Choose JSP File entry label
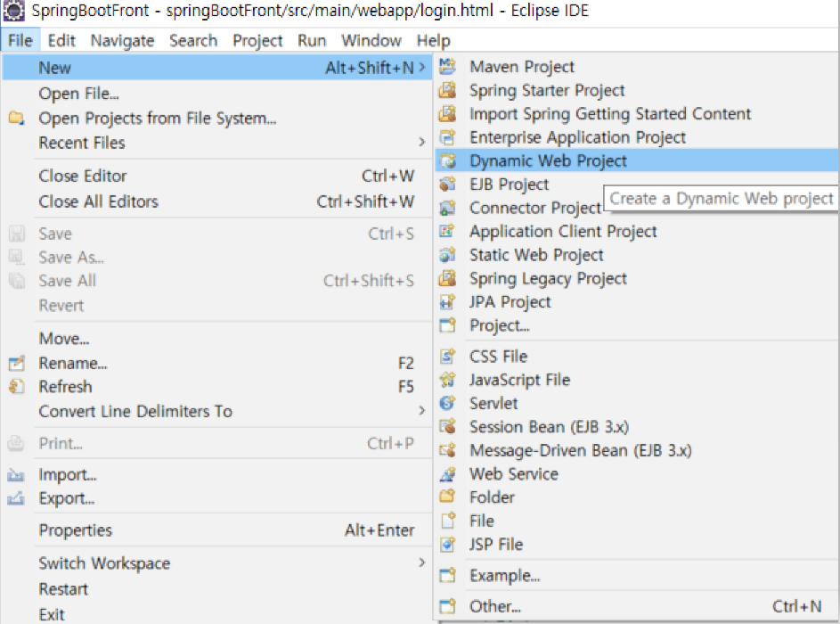The width and height of the screenshot is (840, 624). pos(496,544)
